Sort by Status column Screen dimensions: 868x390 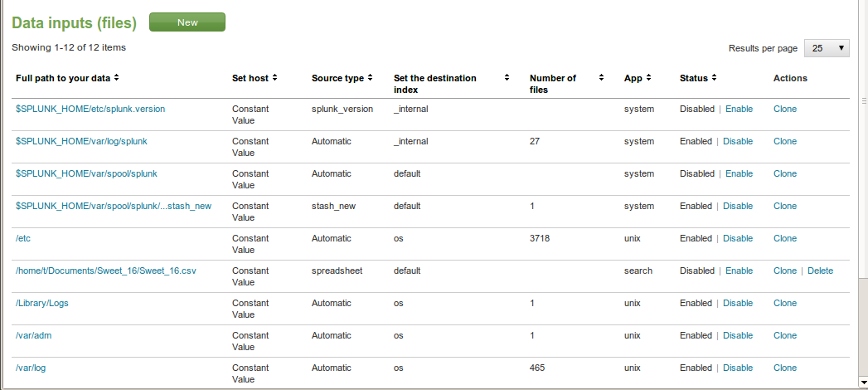click(699, 78)
